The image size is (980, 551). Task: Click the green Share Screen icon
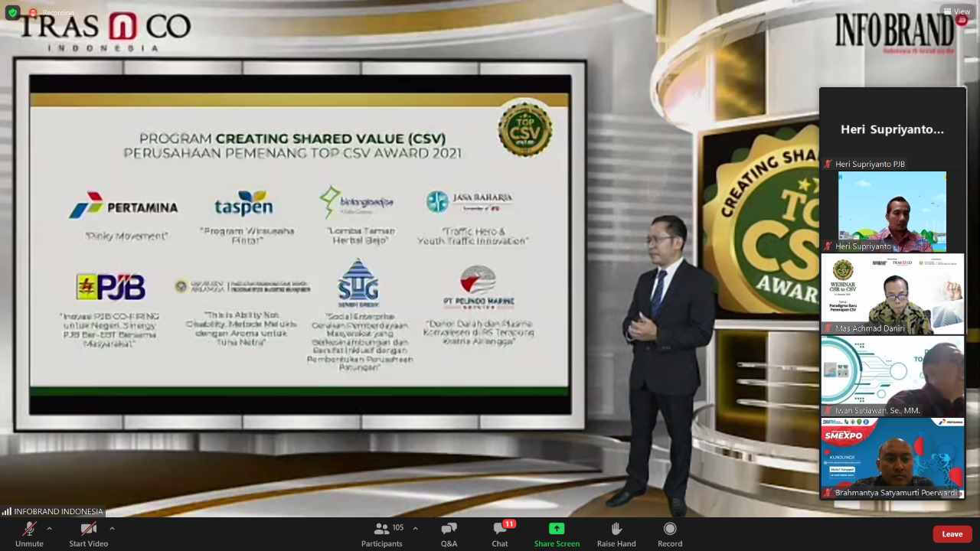557,529
